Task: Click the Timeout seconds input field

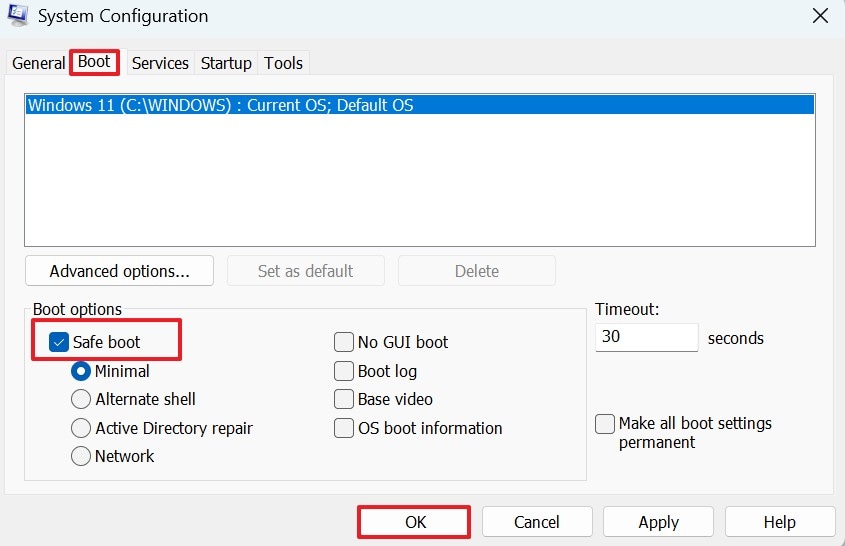Action: 646,337
